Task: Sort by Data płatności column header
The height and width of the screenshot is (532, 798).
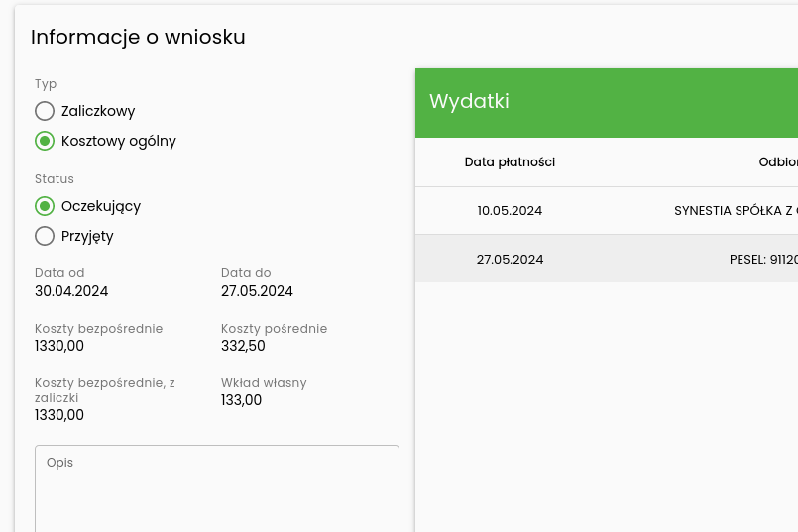Action: pyautogui.click(x=510, y=162)
